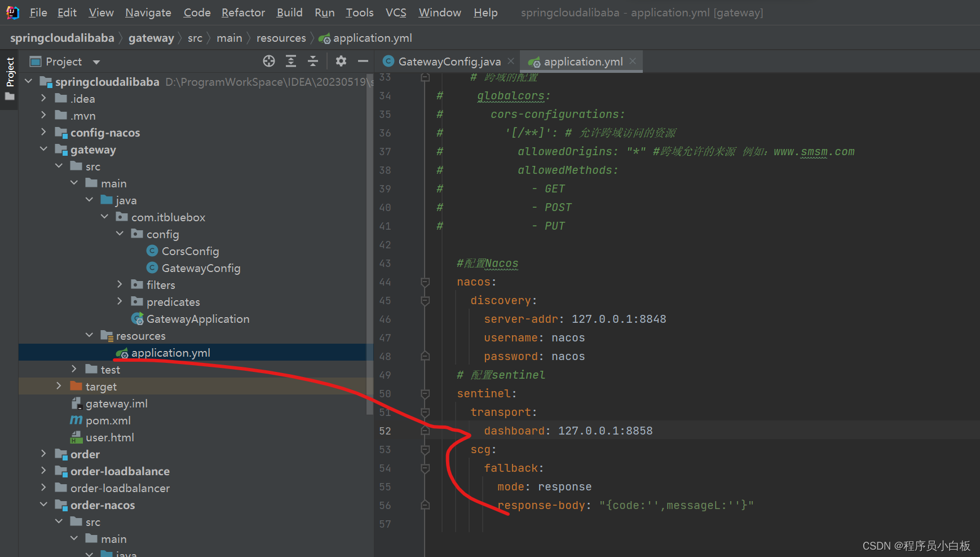Click the main breadcrumb
This screenshot has width=980, height=557.
[x=229, y=38]
